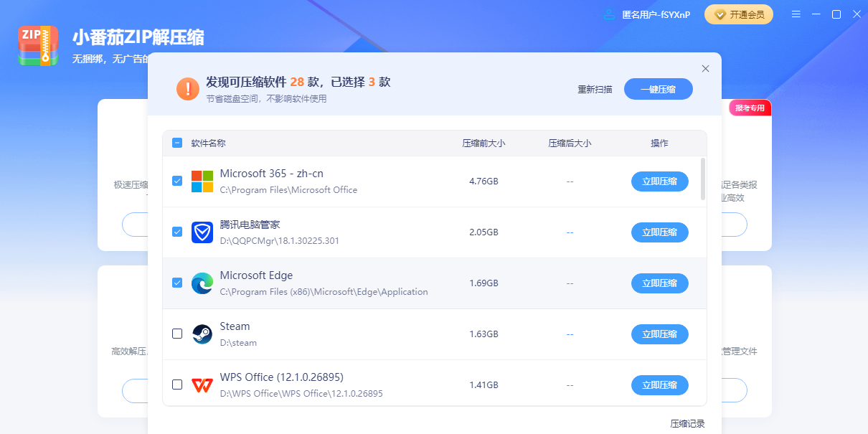Check the Steam checkbox
868x434 pixels.
click(177, 334)
